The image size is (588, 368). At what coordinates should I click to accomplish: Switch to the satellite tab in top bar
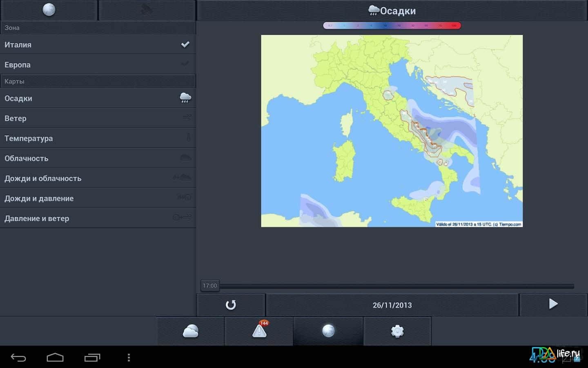[x=147, y=10]
